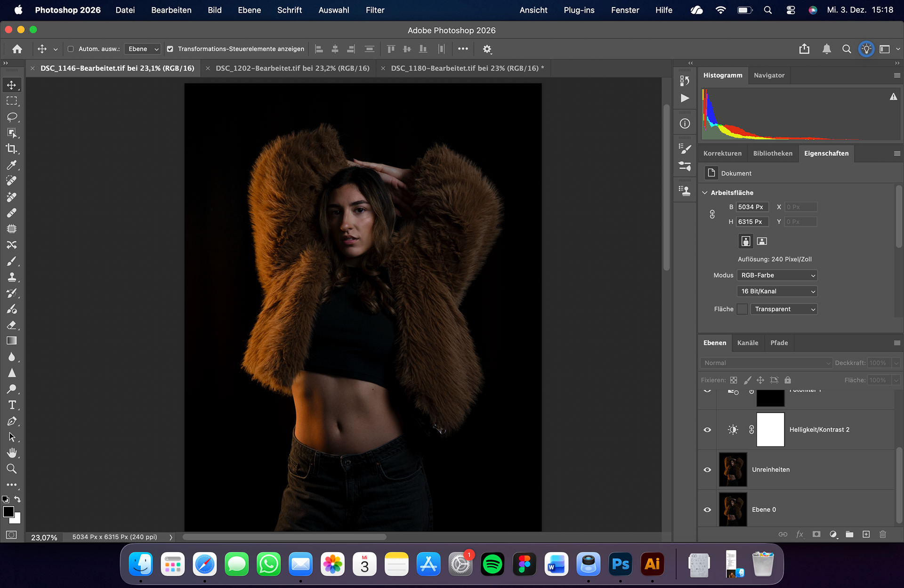
Task: Click the create new layer icon
Action: (866, 534)
